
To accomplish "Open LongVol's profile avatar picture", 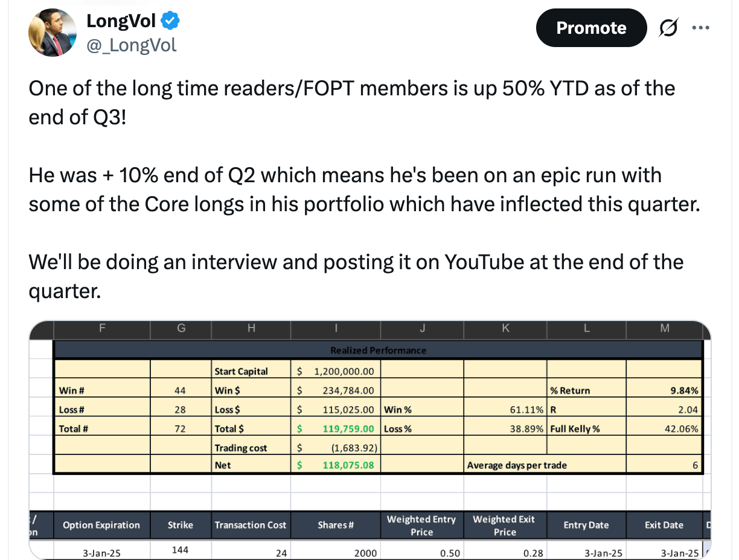I will 53,33.
